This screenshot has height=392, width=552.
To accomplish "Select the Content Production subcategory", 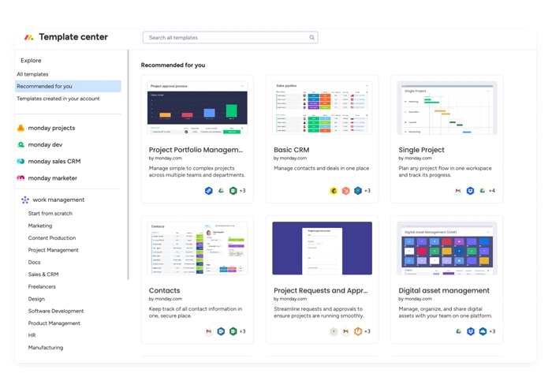I will pyautogui.click(x=52, y=238).
